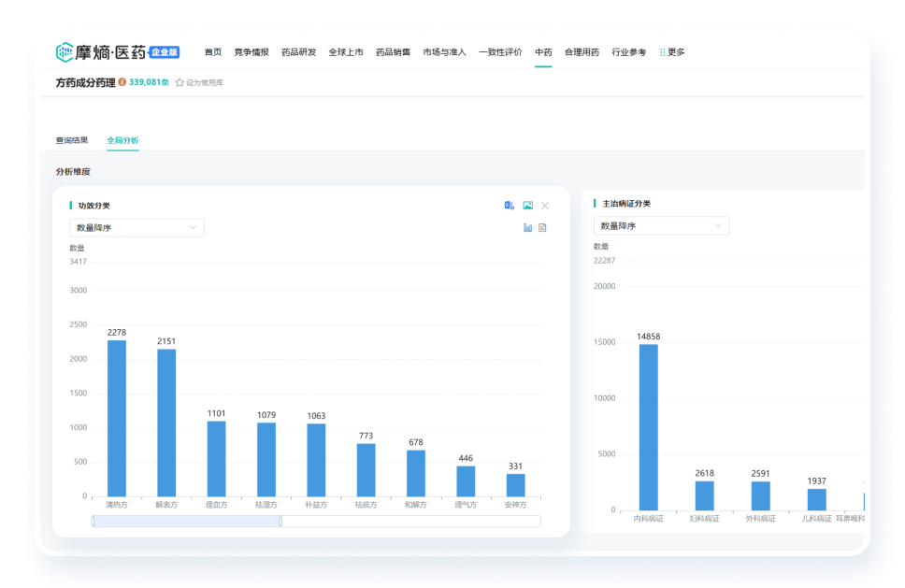Select the 全局分析 tab
This screenshot has height=588, width=905.
pos(122,140)
